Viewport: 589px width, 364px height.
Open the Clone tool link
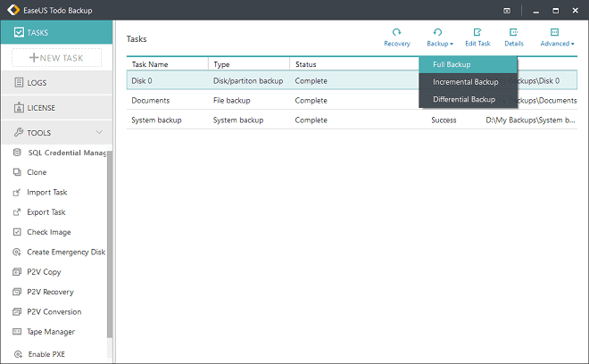[37, 172]
